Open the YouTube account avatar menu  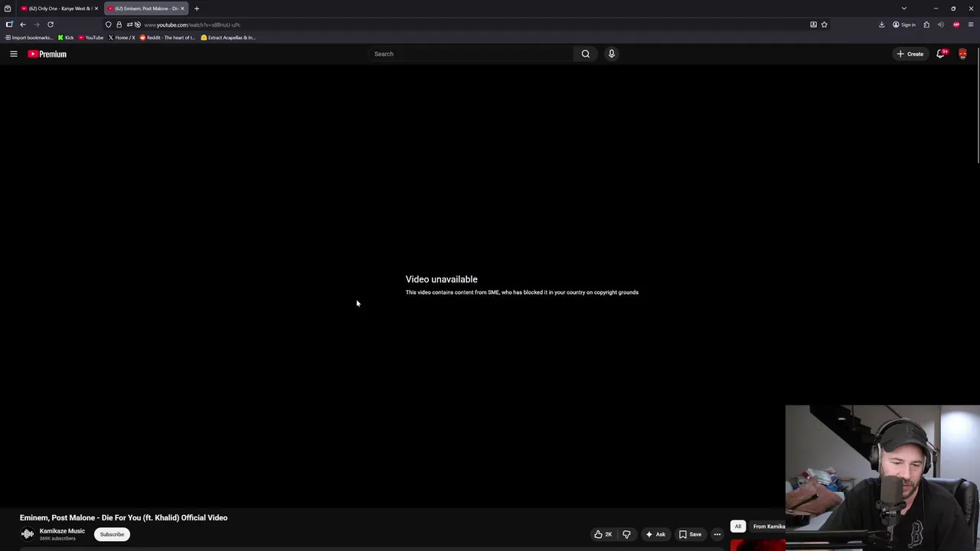962,54
